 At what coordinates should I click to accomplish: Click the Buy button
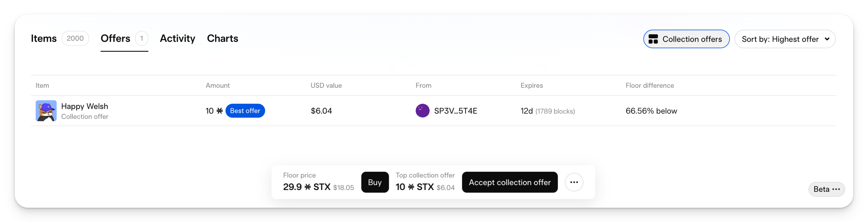(375, 182)
